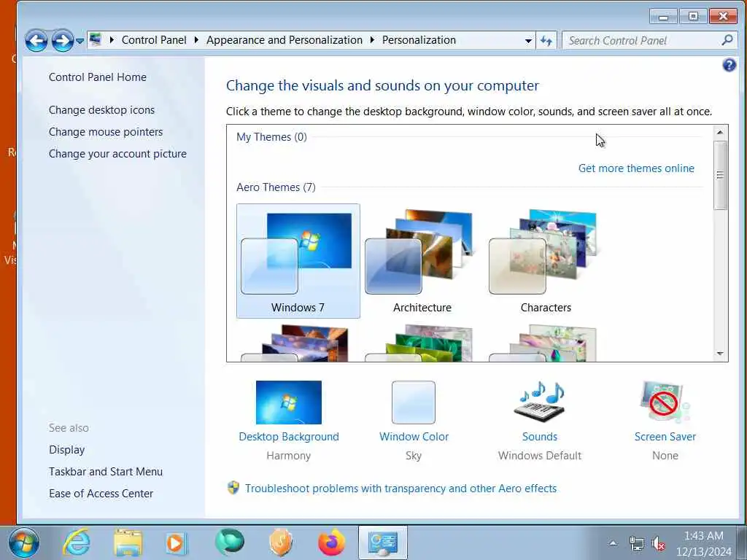Click the theme list scroll up arrow
The width and height of the screenshot is (747, 560).
(x=720, y=133)
